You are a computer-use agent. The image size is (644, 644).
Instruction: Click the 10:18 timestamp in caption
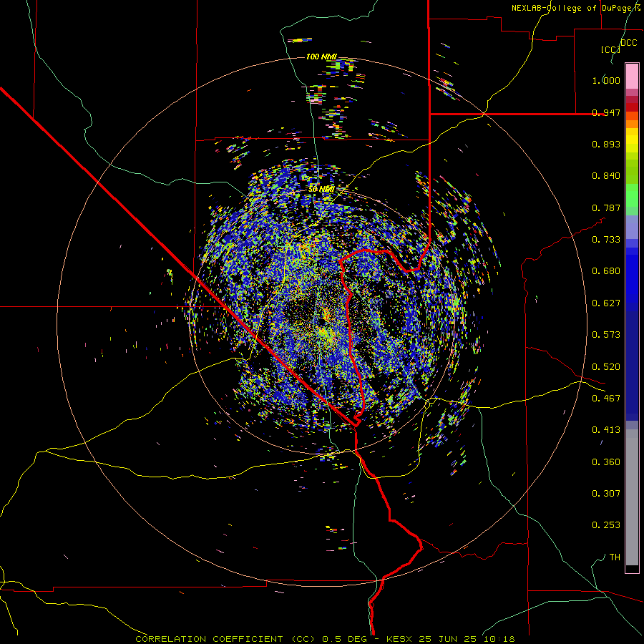(499, 639)
